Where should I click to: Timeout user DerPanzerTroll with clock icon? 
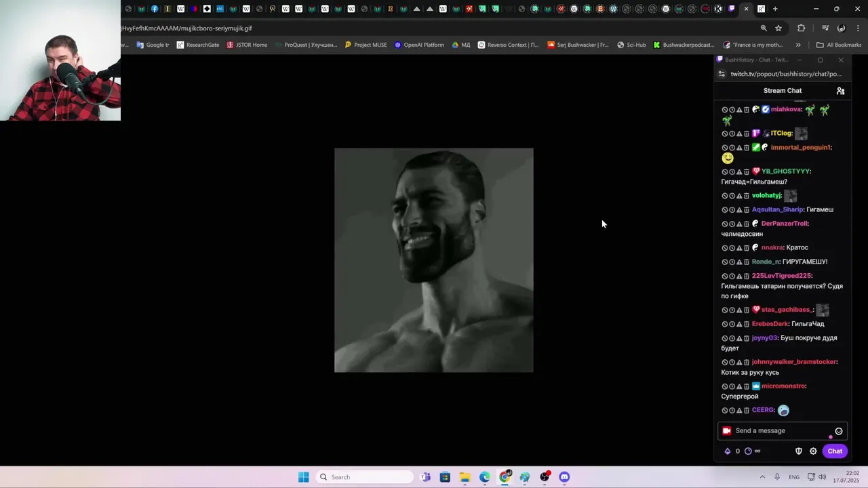(732, 224)
